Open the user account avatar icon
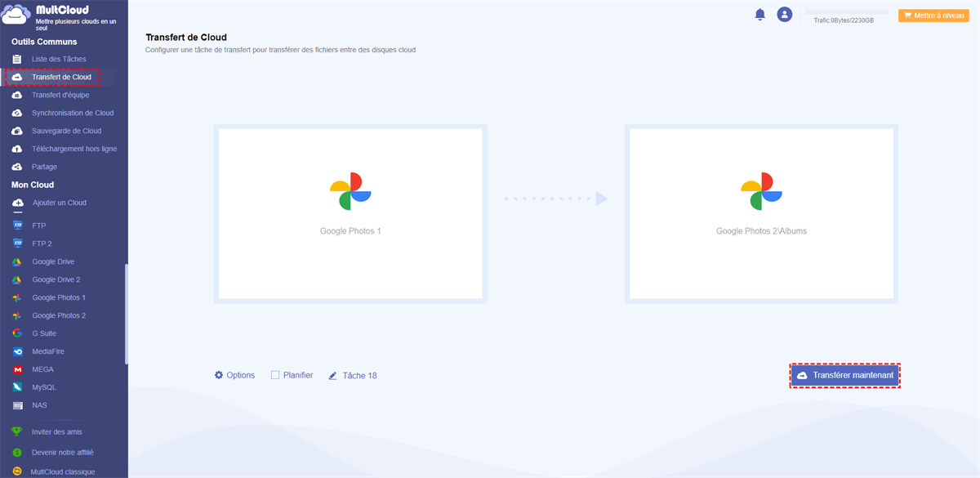This screenshot has width=980, height=478. [x=785, y=15]
